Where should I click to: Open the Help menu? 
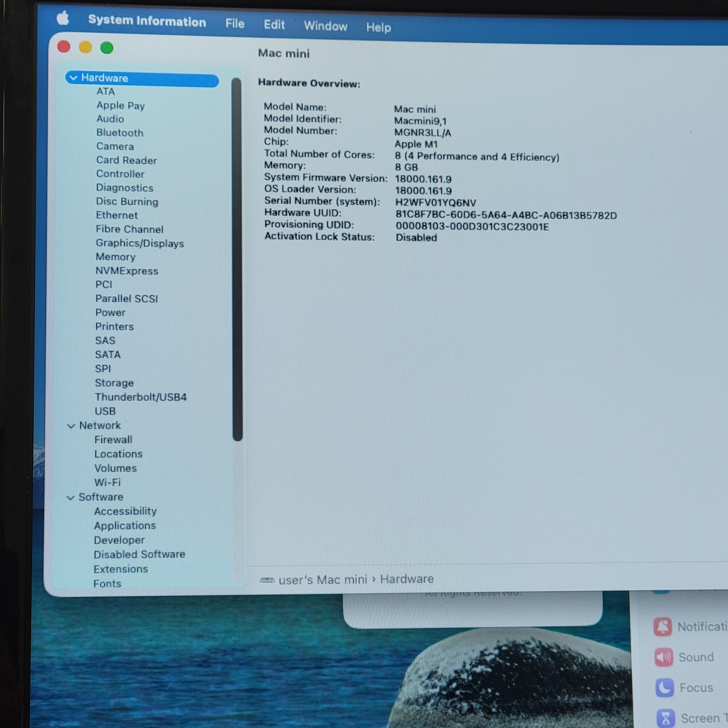pos(378,27)
